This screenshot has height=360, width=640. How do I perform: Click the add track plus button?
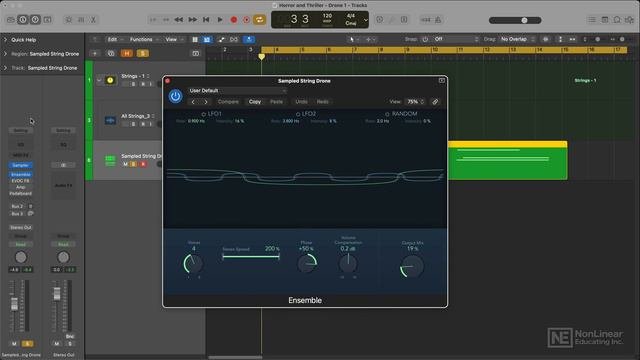click(95, 53)
